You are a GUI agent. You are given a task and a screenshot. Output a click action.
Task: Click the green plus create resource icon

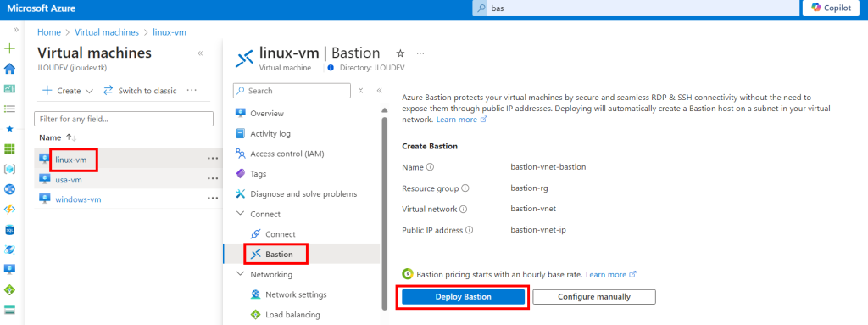9,49
